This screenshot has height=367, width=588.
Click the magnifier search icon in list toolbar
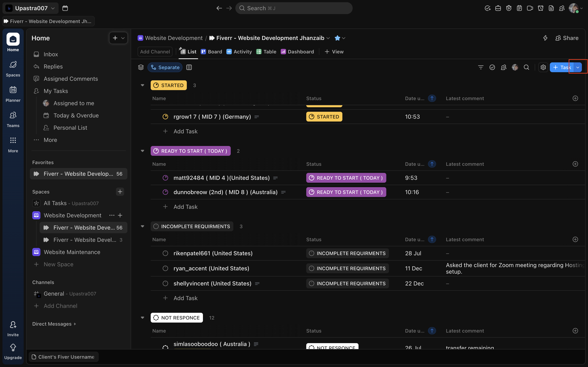point(526,67)
